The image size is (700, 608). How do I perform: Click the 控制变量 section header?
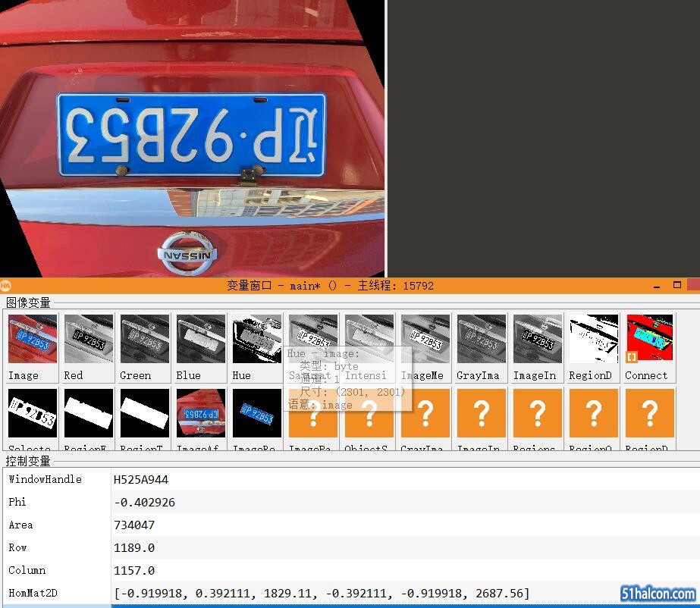click(x=28, y=461)
